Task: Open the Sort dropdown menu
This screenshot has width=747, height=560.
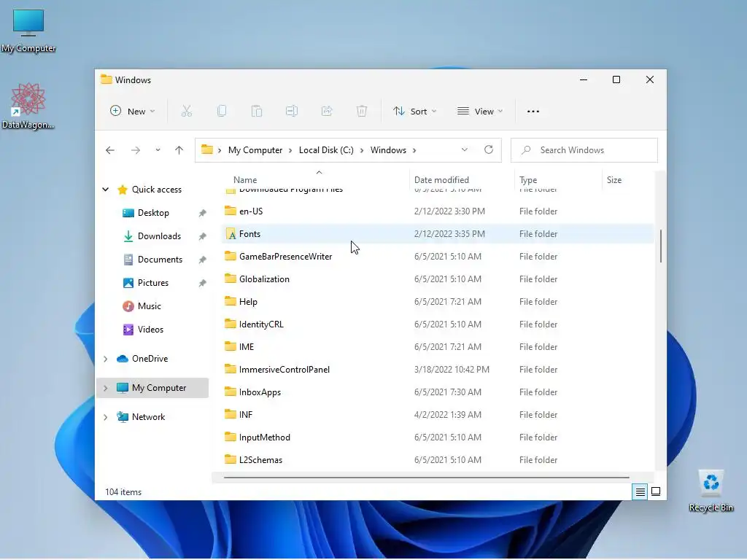Action: tap(414, 111)
